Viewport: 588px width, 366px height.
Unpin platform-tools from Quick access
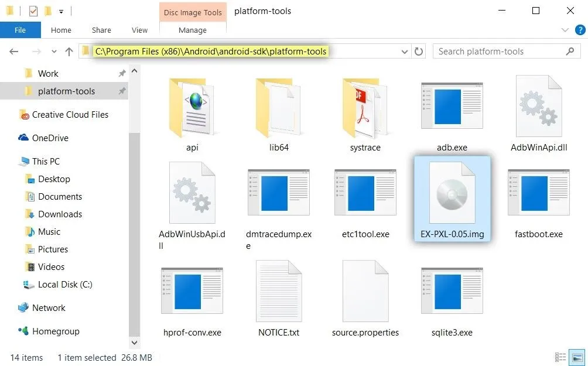point(122,91)
